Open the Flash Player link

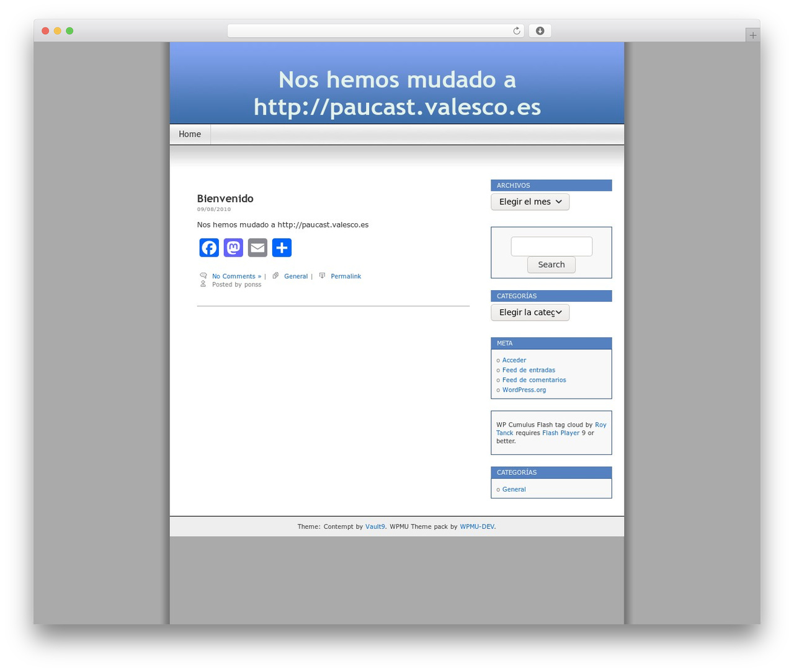pyautogui.click(x=561, y=433)
